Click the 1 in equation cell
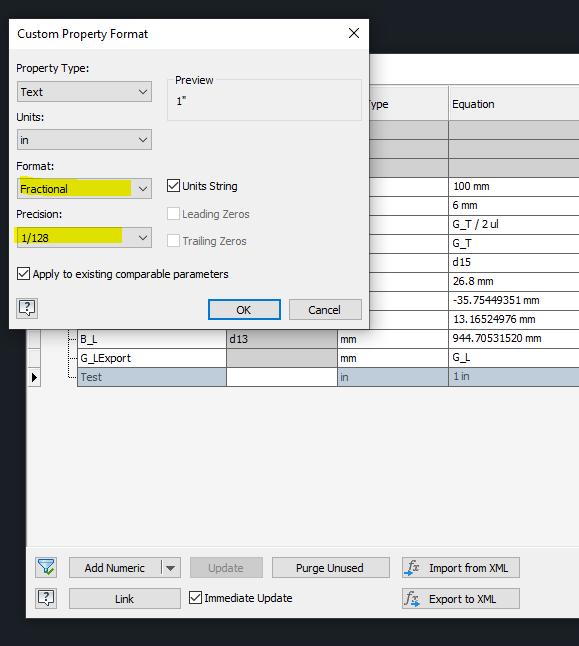The width and height of the screenshot is (579, 646). 514,377
